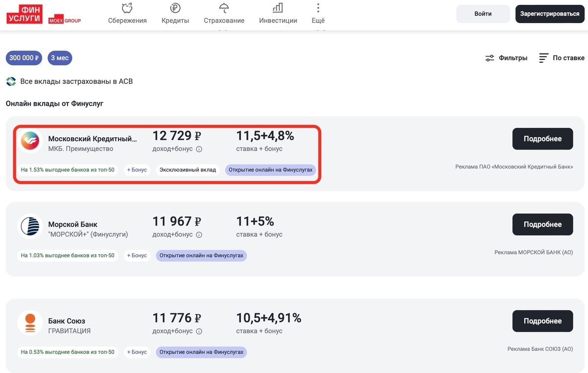Click the Войти button
This screenshot has width=588, height=373.
[483, 14]
